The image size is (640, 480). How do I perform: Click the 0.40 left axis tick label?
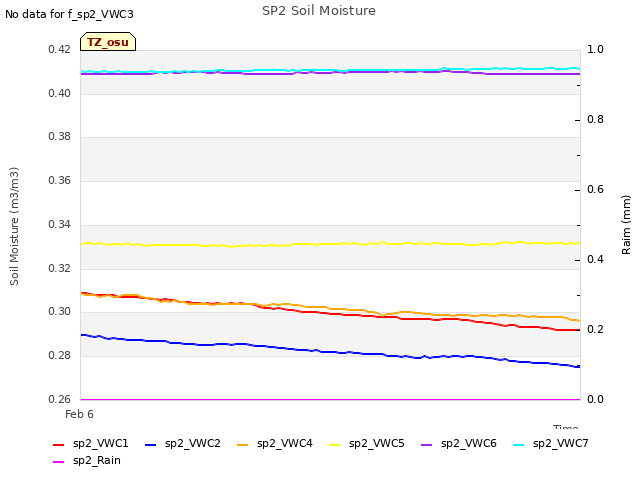60,93
